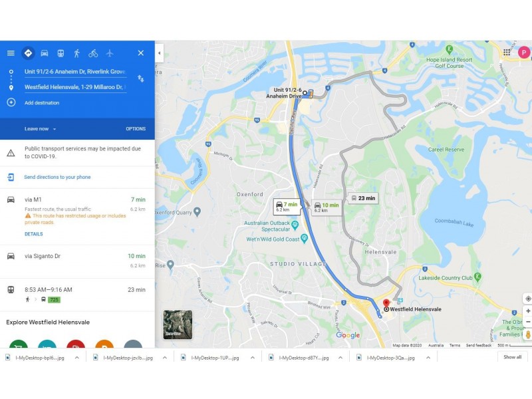Zoom in the map with plus
The image size is (532, 399).
(x=528, y=311)
